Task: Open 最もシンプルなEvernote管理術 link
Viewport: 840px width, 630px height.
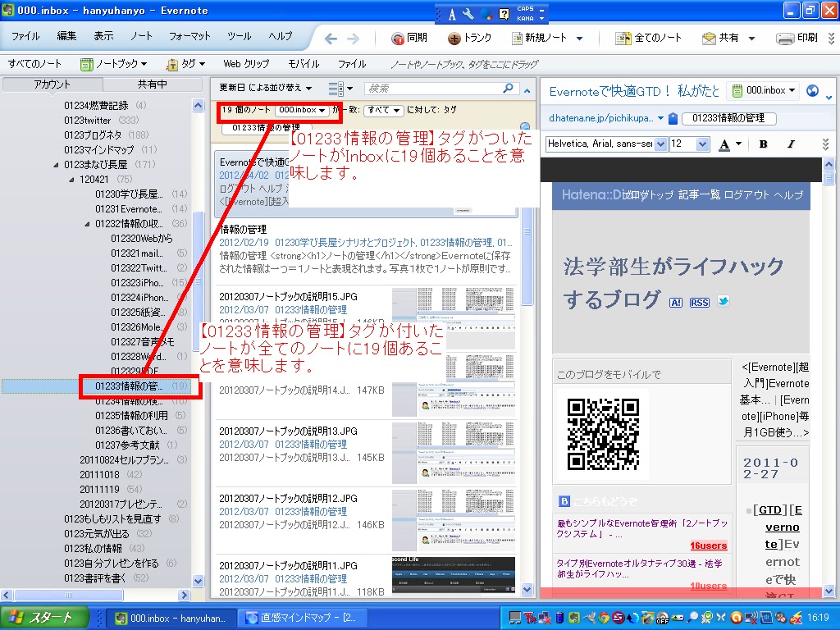Action: [x=641, y=529]
